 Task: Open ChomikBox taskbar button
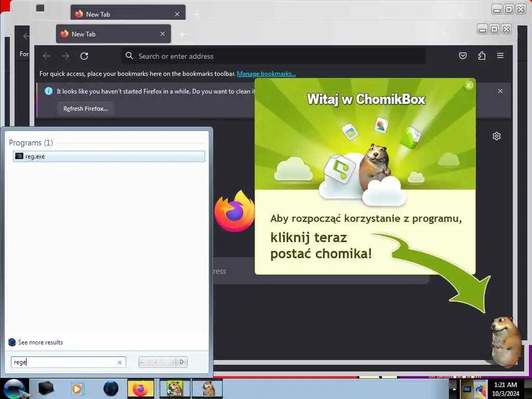(175, 389)
